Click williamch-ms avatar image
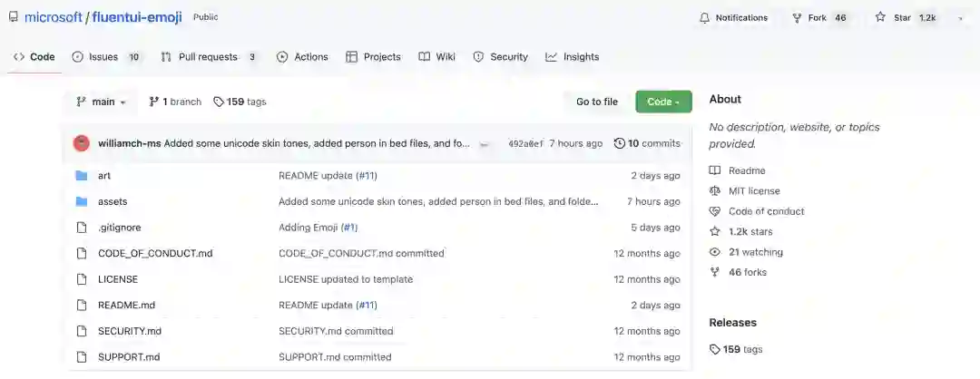 click(x=81, y=143)
